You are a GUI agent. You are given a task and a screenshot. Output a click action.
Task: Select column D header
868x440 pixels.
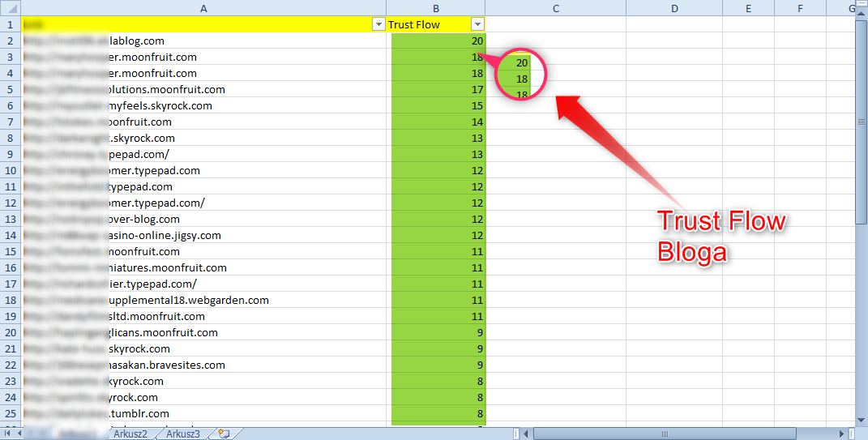[674, 9]
